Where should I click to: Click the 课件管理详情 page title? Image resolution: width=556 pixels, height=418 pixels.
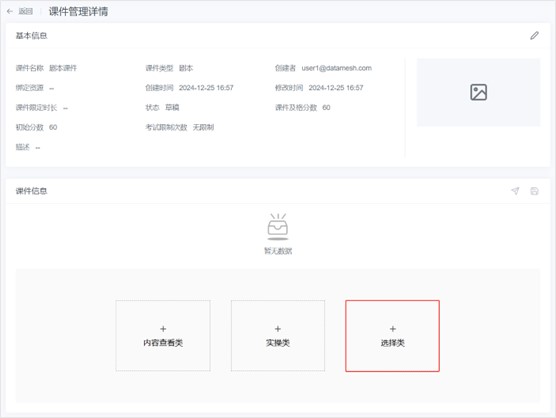coord(78,12)
